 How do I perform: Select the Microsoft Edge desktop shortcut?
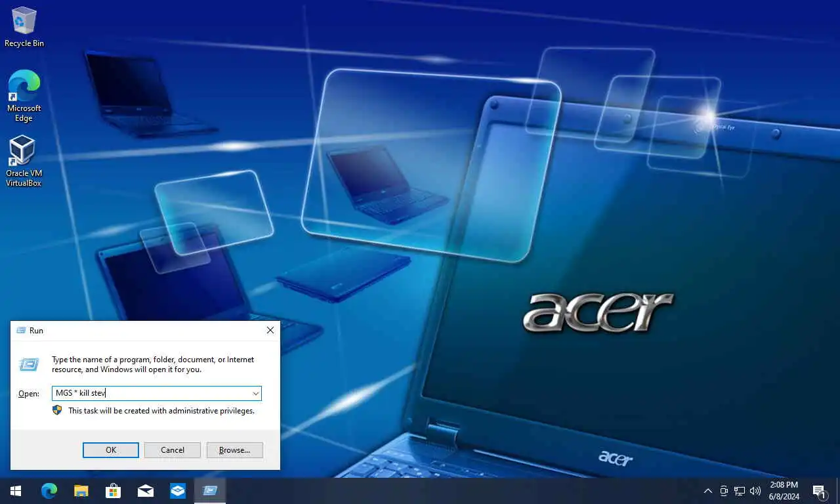tap(24, 96)
